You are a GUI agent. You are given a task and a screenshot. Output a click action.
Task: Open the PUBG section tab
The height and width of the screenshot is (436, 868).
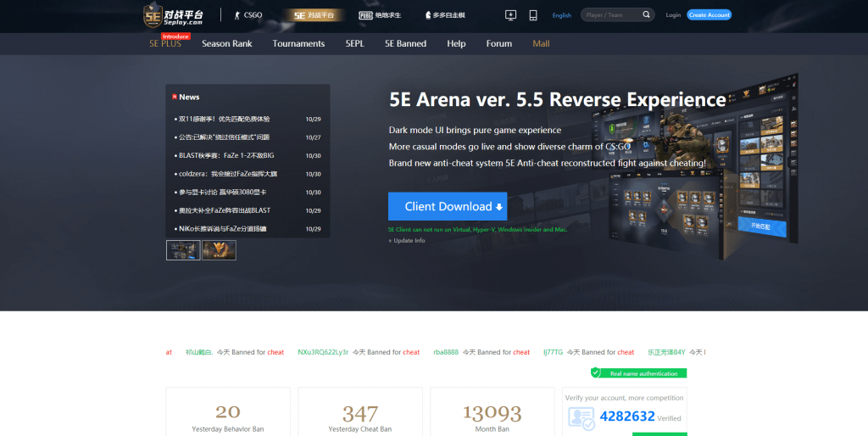[380, 15]
